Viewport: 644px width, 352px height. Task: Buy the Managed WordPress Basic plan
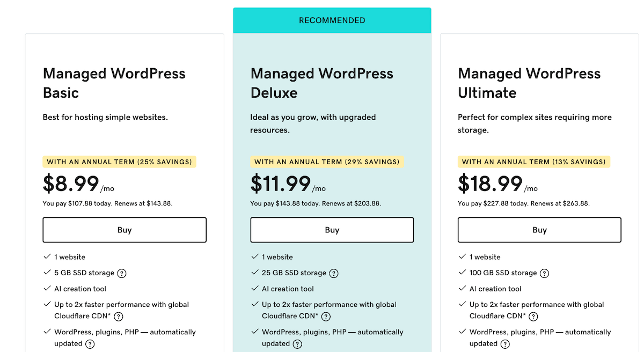click(x=125, y=230)
